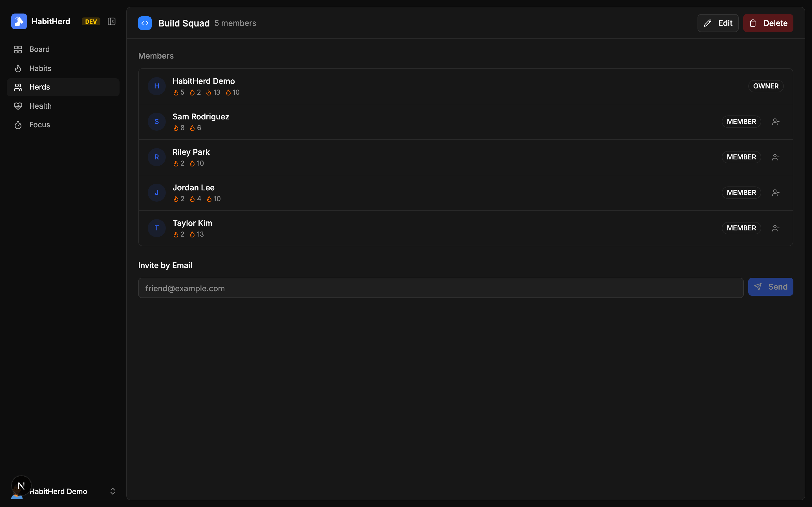Remove Sam Rodriguez from herd
Viewport: 812px width, 507px height.
[x=775, y=122]
